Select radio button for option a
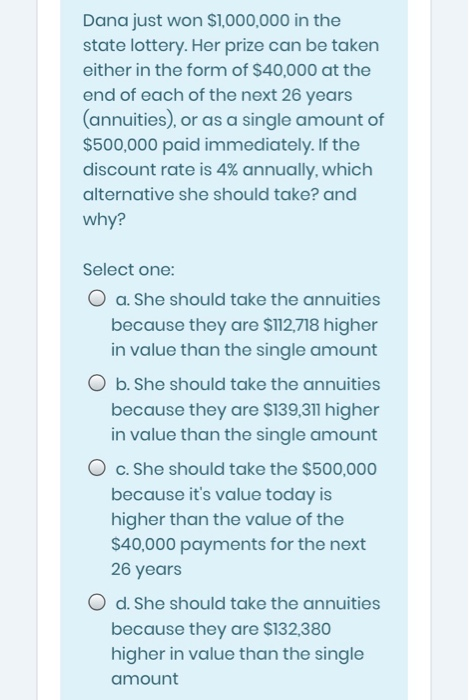469x700 pixels. pyautogui.click(x=96, y=299)
